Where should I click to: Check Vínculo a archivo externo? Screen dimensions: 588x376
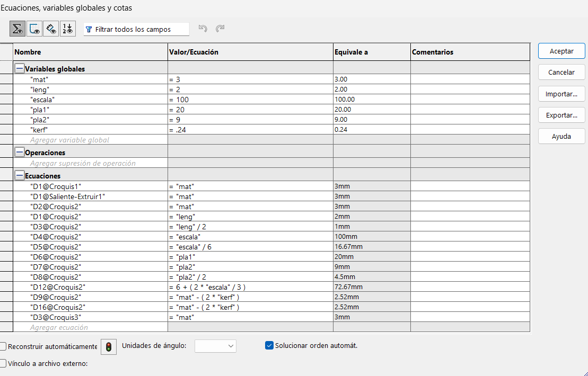tap(3, 363)
